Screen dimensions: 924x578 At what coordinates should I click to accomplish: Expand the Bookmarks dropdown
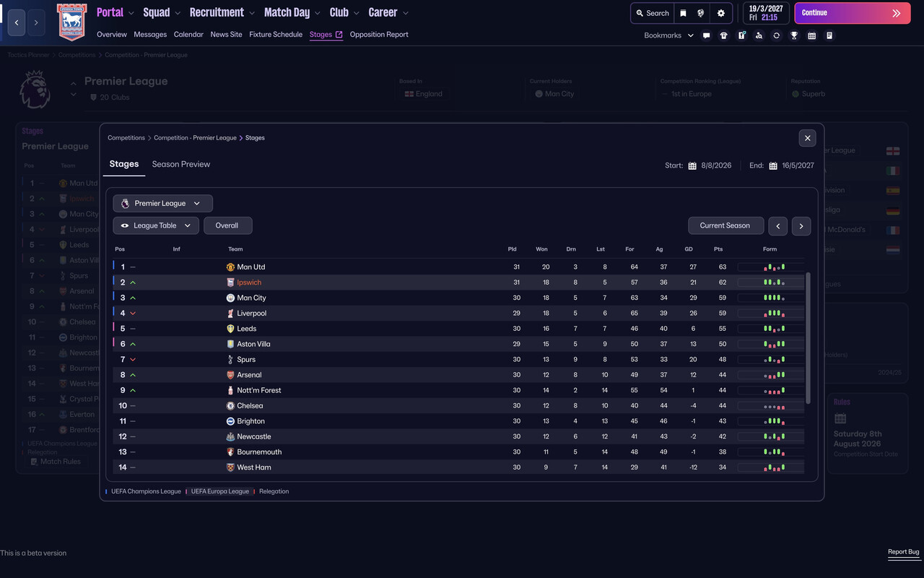pos(668,35)
